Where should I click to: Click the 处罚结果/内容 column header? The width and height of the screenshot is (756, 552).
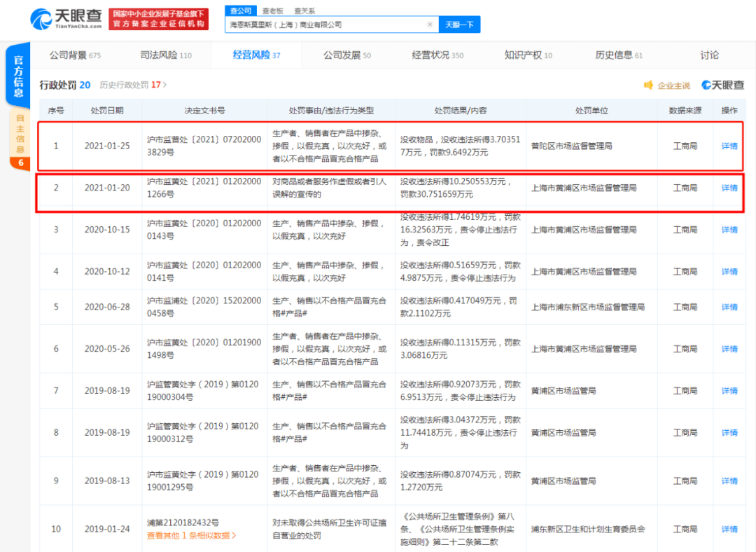(461, 111)
